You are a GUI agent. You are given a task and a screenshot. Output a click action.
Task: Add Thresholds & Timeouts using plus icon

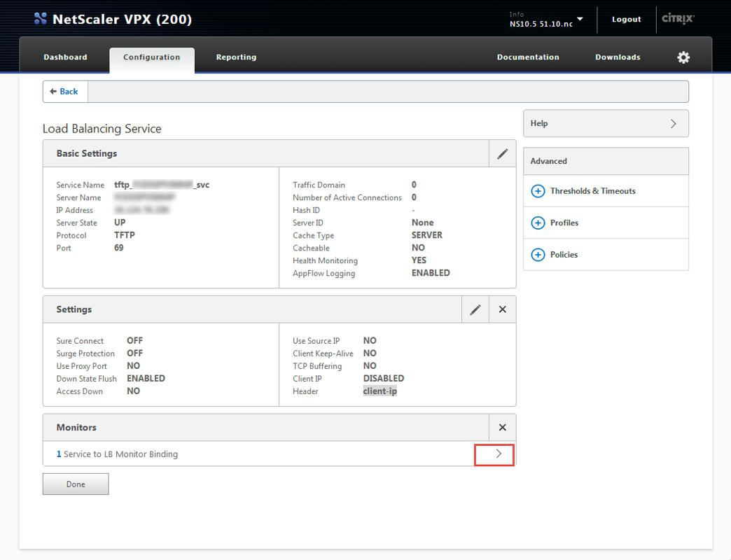tap(538, 191)
